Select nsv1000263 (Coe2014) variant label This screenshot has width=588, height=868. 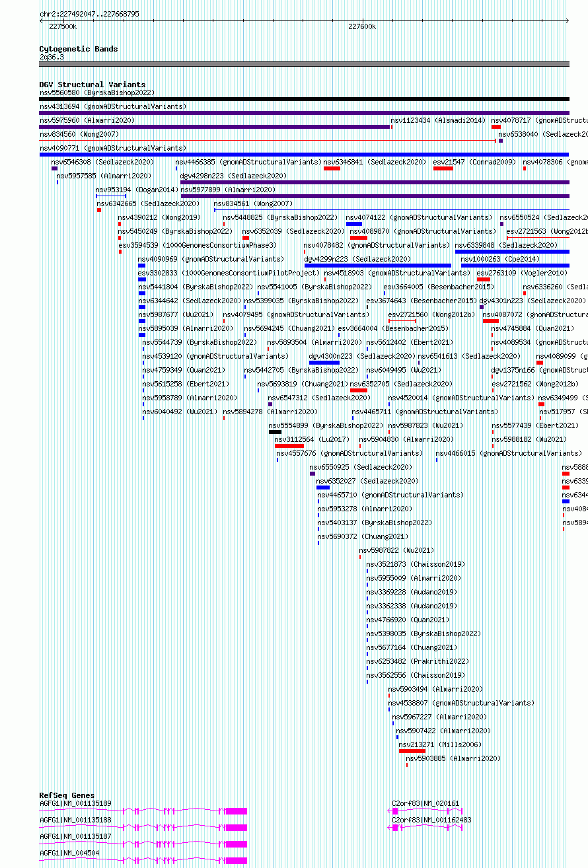501,259
